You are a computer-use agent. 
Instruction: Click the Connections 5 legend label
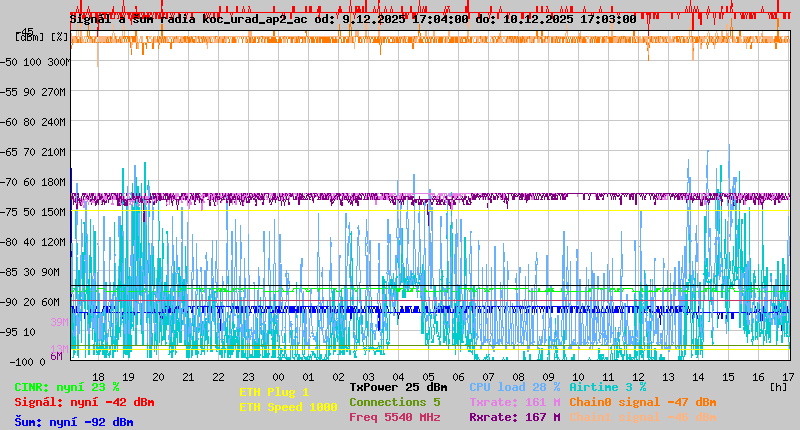pyautogui.click(x=394, y=402)
